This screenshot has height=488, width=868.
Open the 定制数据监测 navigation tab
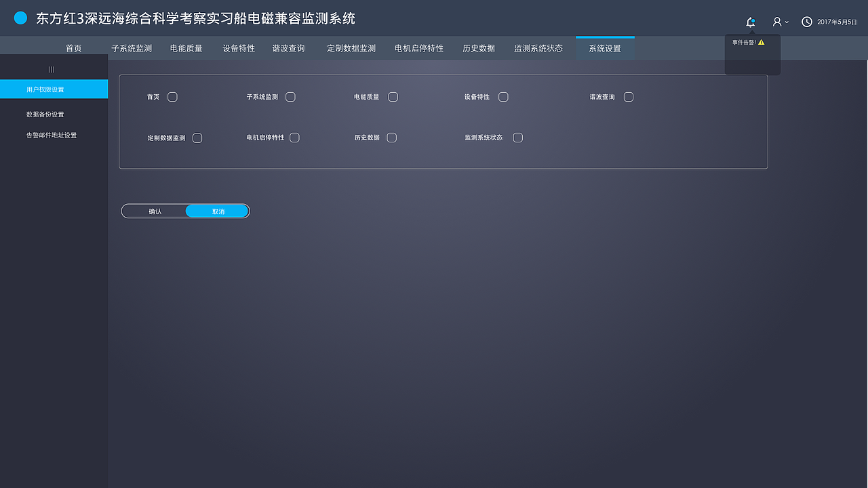point(351,49)
